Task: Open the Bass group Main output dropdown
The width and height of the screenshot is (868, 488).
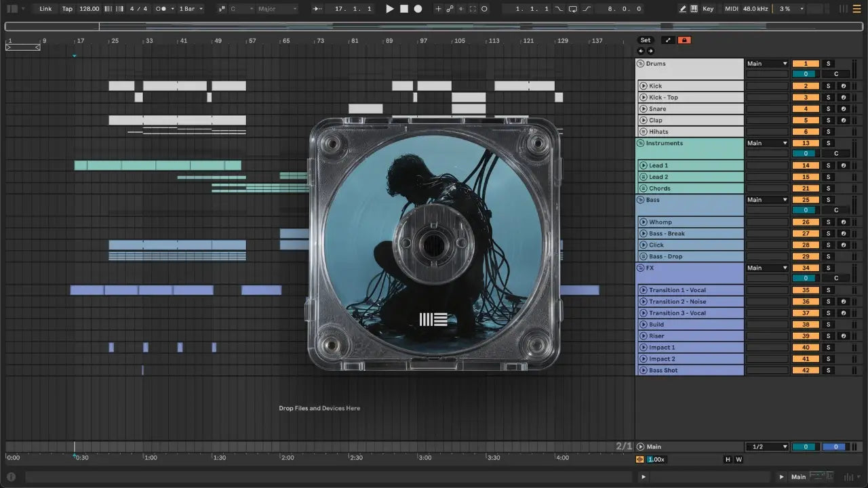Action: (x=767, y=200)
